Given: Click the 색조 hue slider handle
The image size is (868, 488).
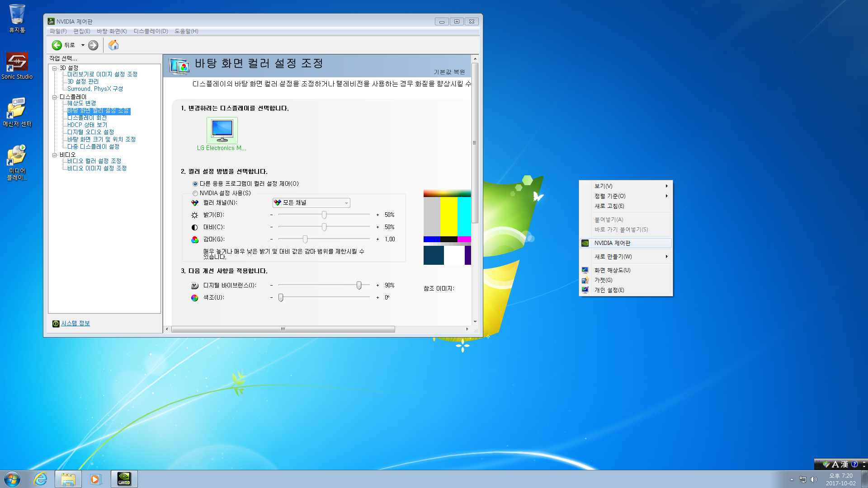Looking at the screenshot, I should point(281,298).
